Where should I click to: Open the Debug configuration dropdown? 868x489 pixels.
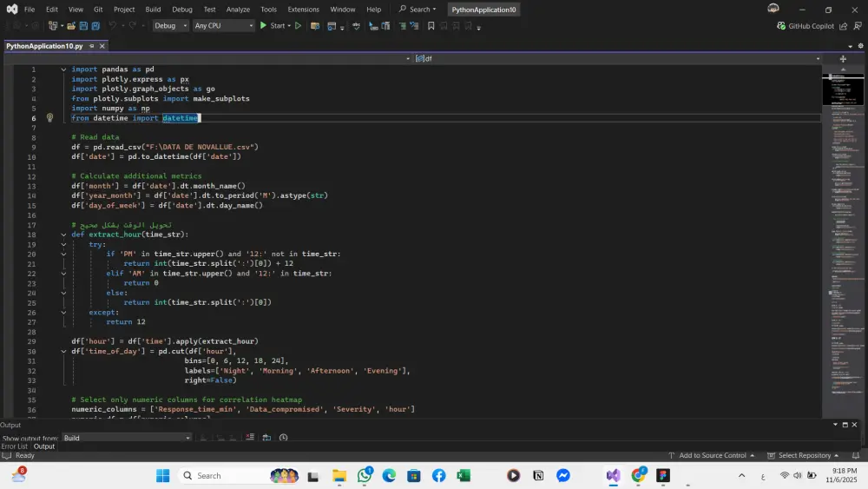pos(170,25)
